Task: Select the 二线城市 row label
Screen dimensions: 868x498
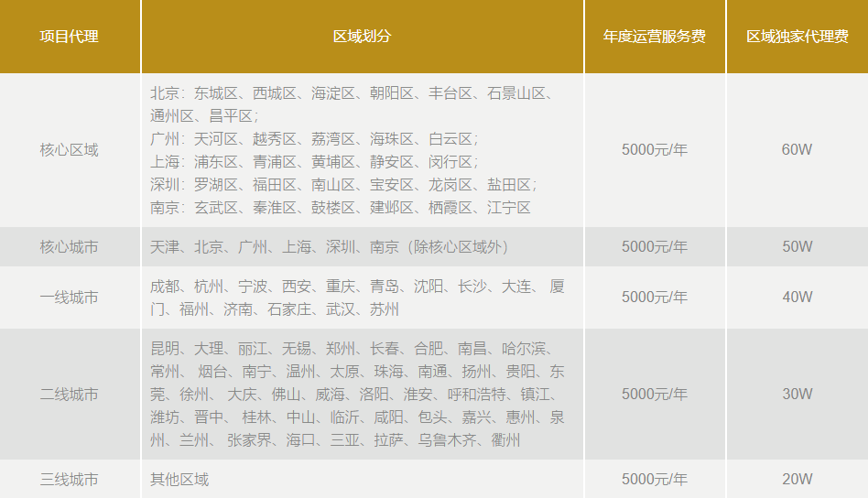Action: click(70, 395)
